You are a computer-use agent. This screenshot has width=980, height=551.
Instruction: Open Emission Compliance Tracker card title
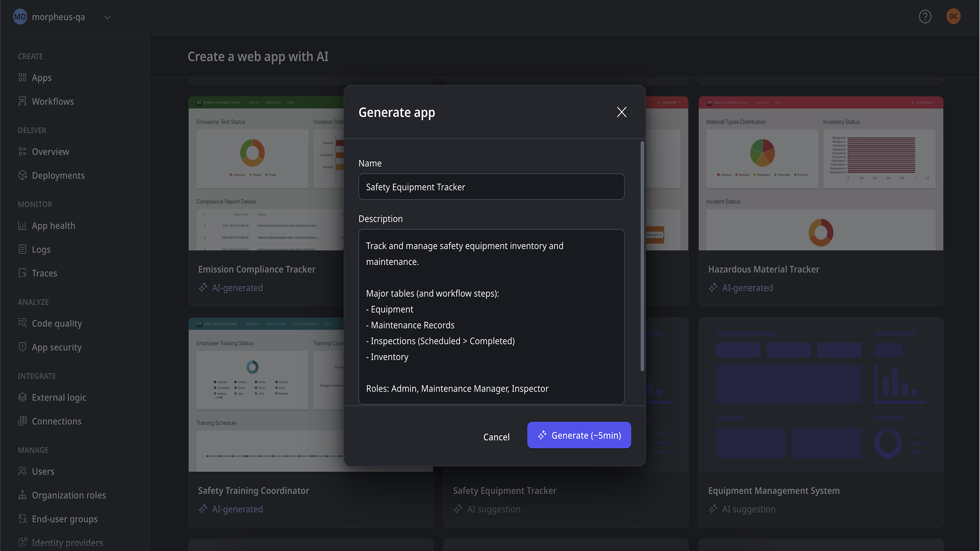click(257, 269)
